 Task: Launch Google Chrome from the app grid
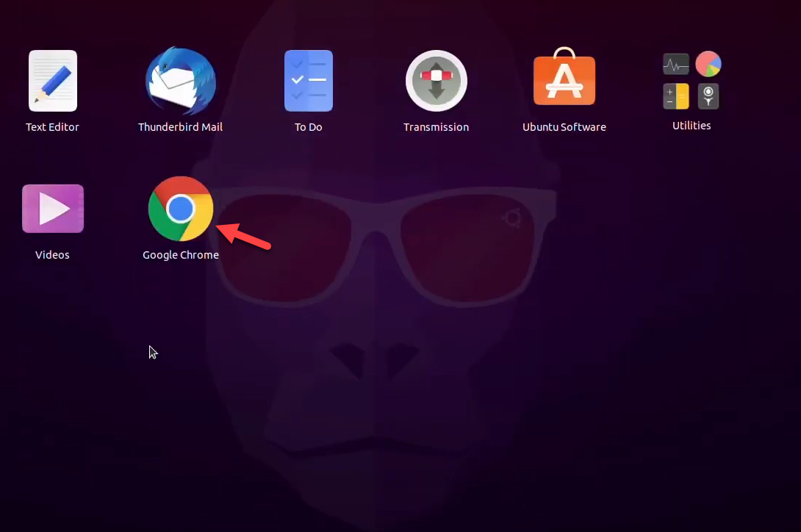tap(180, 209)
